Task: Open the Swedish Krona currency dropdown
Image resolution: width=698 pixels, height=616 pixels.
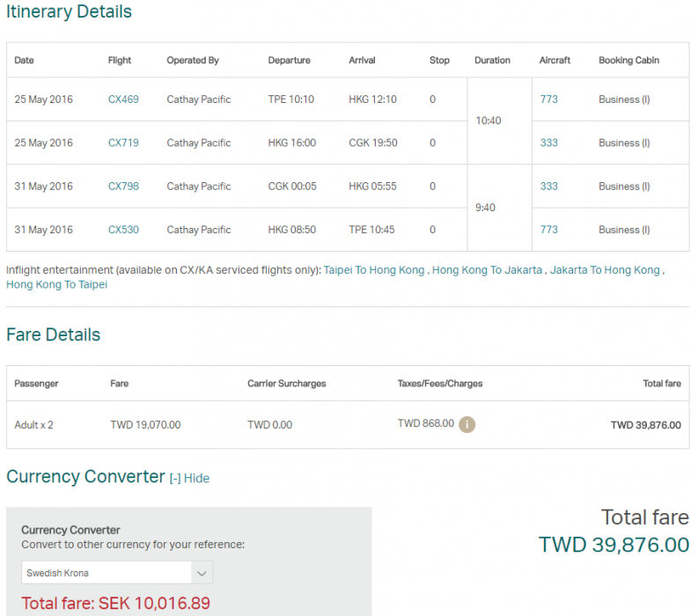Action: (x=116, y=573)
